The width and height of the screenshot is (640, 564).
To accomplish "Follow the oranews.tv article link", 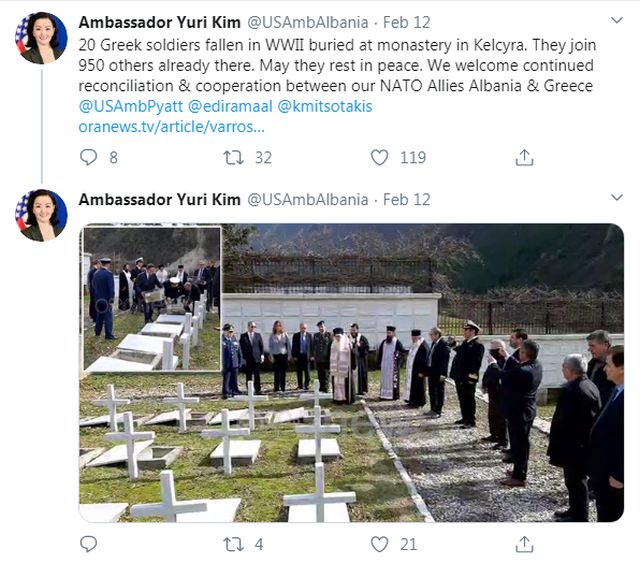I will (x=171, y=127).
